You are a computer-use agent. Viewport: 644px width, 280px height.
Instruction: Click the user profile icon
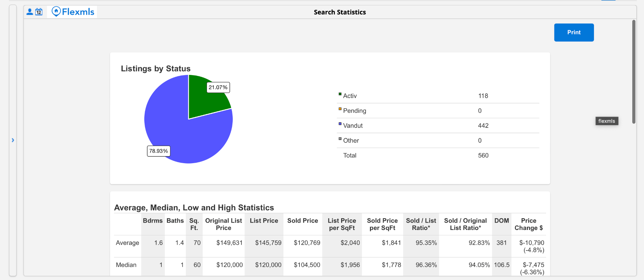[x=30, y=12]
